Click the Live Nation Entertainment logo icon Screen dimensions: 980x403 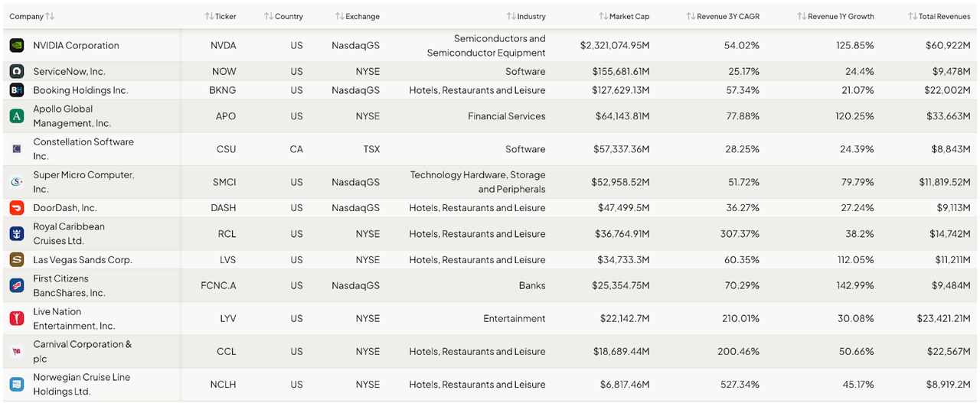pyautogui.click(x=16, y=318)
